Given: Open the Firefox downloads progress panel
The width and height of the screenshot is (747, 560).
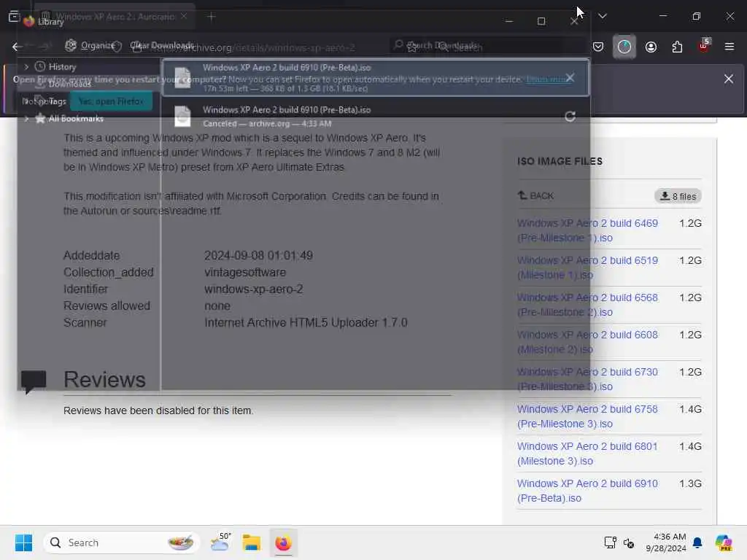Looking at the screenshot, I should click(624, 47).
